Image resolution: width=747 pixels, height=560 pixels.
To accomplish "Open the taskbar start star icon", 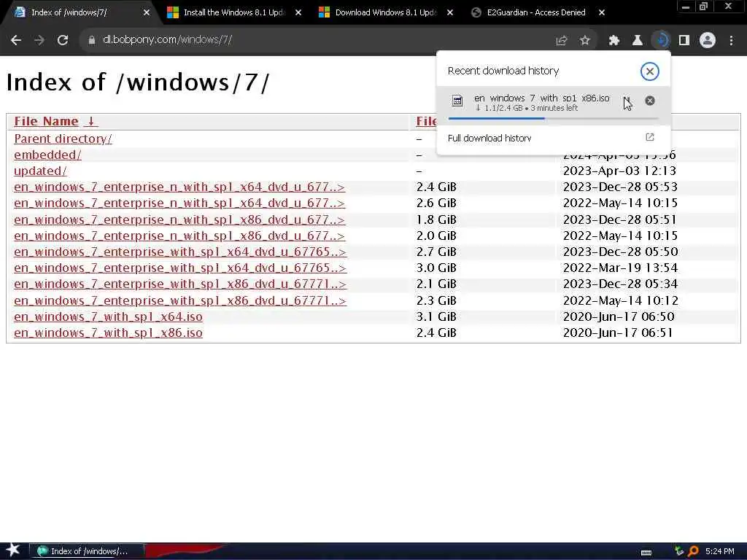I will pos(13,551).
